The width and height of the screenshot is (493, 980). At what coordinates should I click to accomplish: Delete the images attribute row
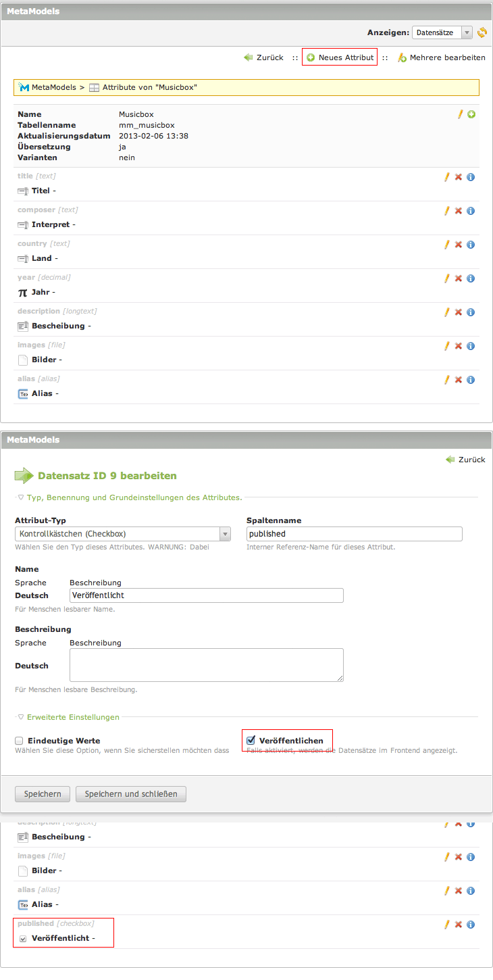click(459, 346)
